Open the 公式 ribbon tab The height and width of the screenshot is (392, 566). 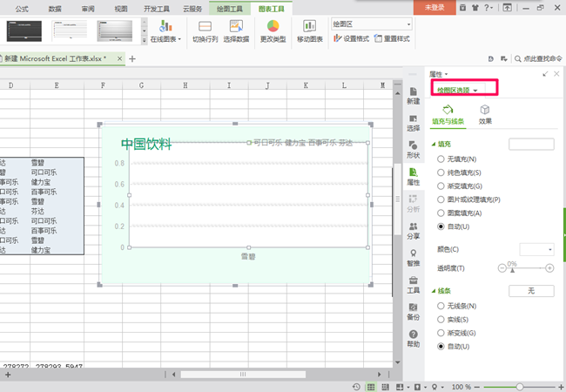click(x=22, y=9)
